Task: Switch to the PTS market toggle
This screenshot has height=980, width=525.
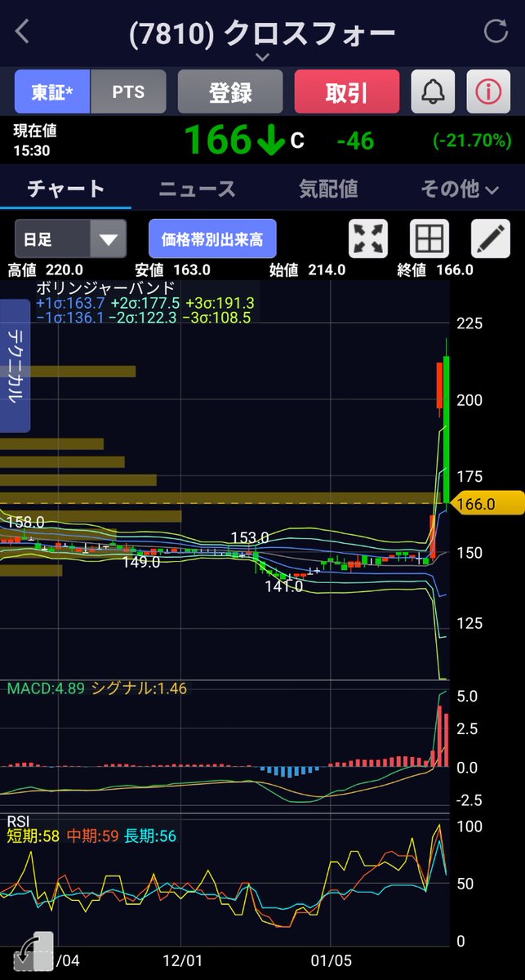Action: 128,91
